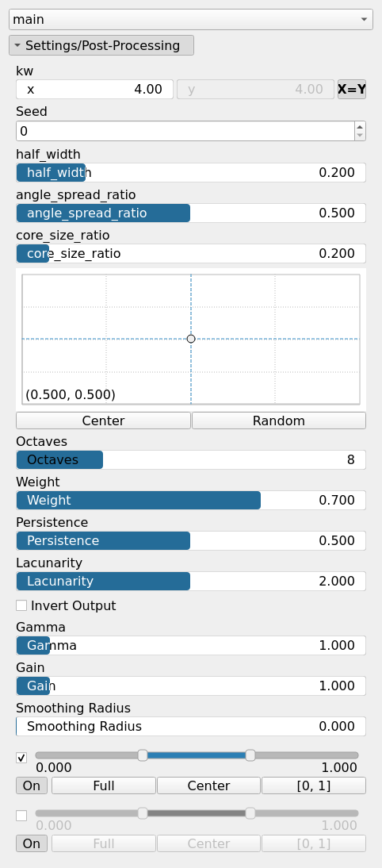Click the Weight slider bar
This screenshot has width=382, height=868.
pyautogui.click(x=191, y=501)
